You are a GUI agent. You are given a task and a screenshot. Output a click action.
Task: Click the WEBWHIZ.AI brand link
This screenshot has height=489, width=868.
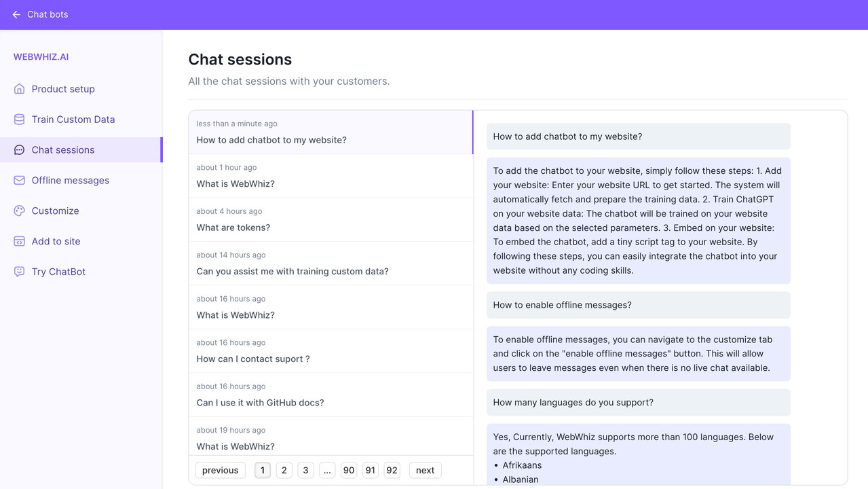click(x=41, y=57)
